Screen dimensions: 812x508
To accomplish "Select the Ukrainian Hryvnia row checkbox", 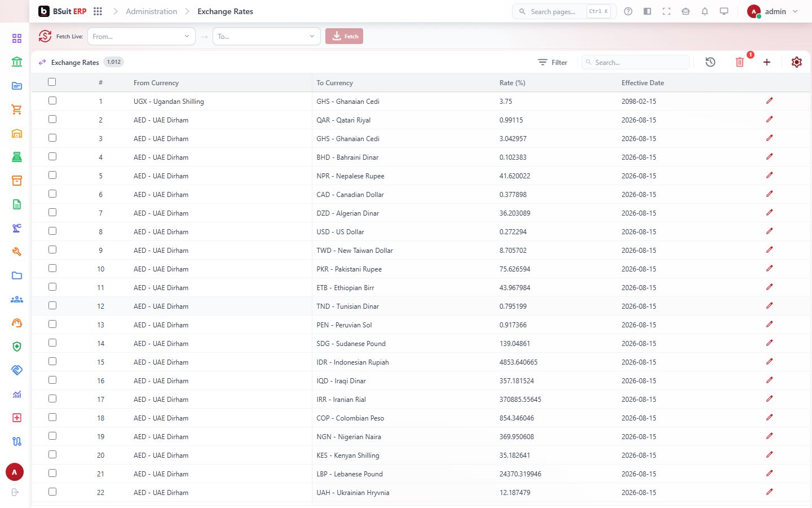I will tap(52, 492).
